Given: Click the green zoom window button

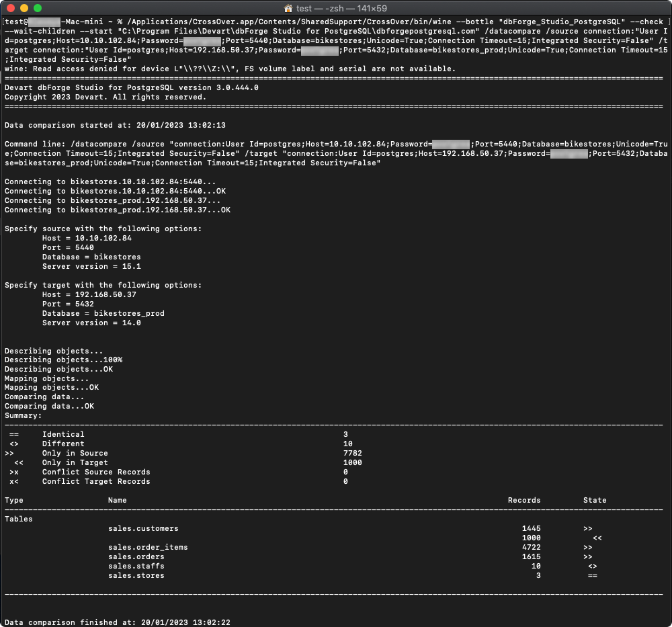Looking at the screenshot, I should coord(38,8).
